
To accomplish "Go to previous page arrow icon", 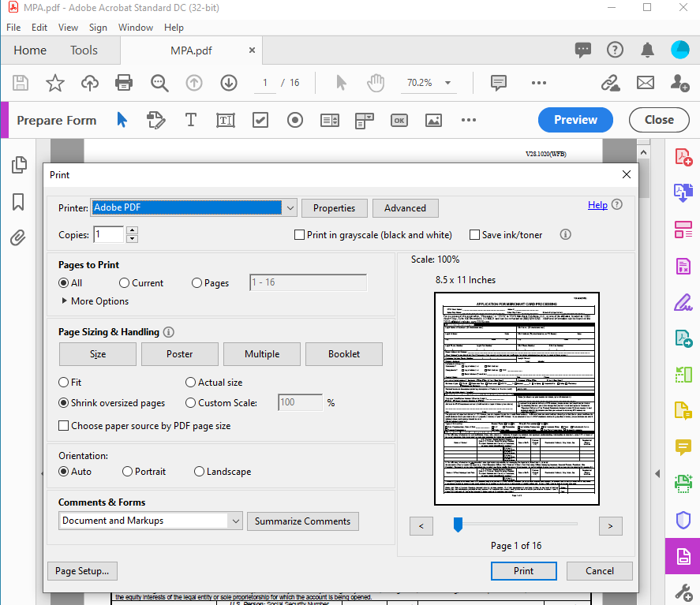I will coord(194,83).
